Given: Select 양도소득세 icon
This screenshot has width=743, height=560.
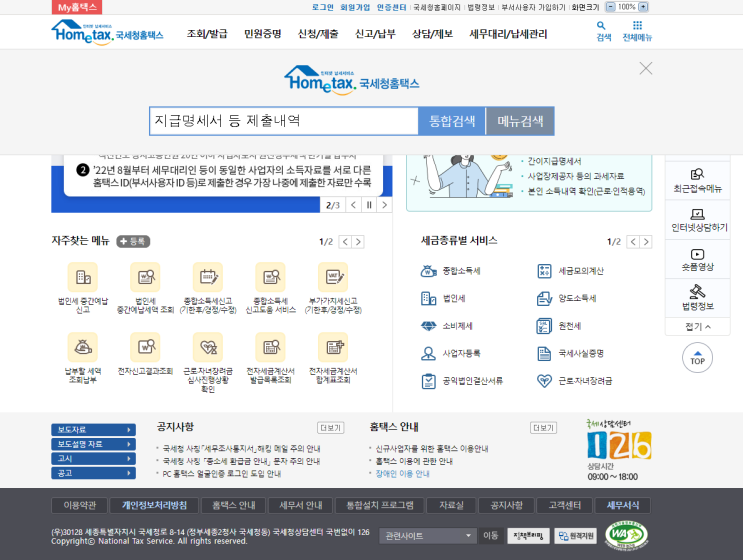Looking at the screenshot, I should (544, 298).
